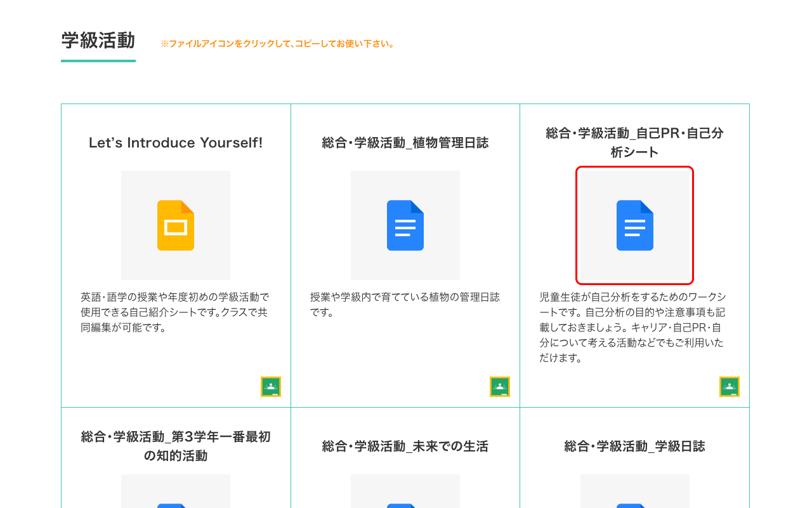Click the 学級活動 section heading

tap(98, 41)
